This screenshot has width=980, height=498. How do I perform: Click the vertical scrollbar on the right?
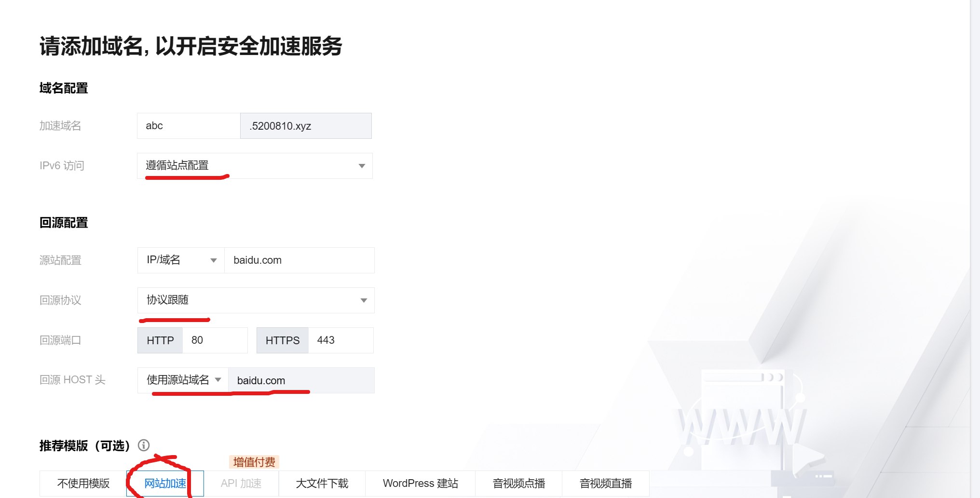point(975,241)
